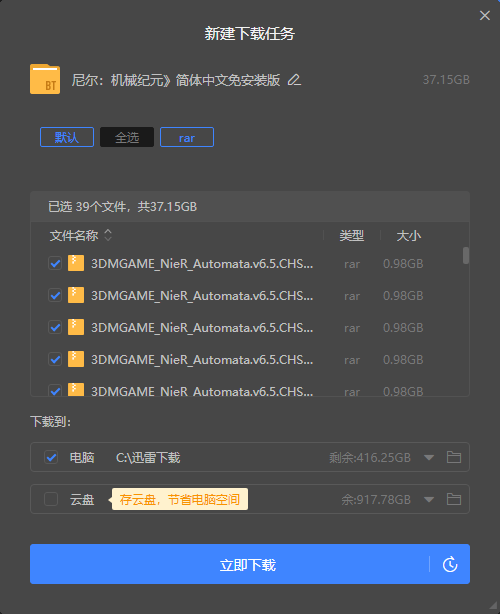This screenshot has height=614, width=500.
Task: Toggle the 电脑 download destination checkbox
Action: pyautogui.click(x=51, y=457)
